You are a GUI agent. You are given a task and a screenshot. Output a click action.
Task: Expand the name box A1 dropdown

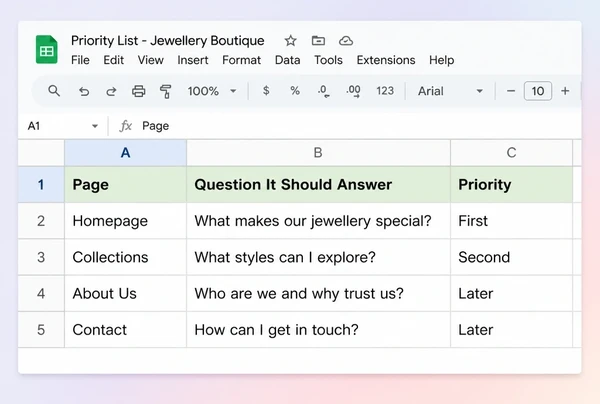(x=95, y=126)
